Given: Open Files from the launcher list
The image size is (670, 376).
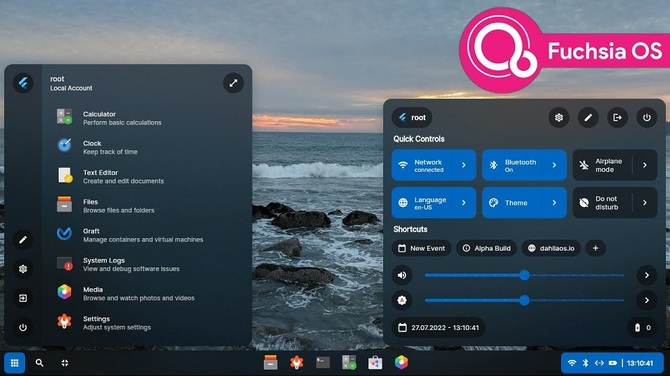Looking at the screenshot, I should (147, 206).
